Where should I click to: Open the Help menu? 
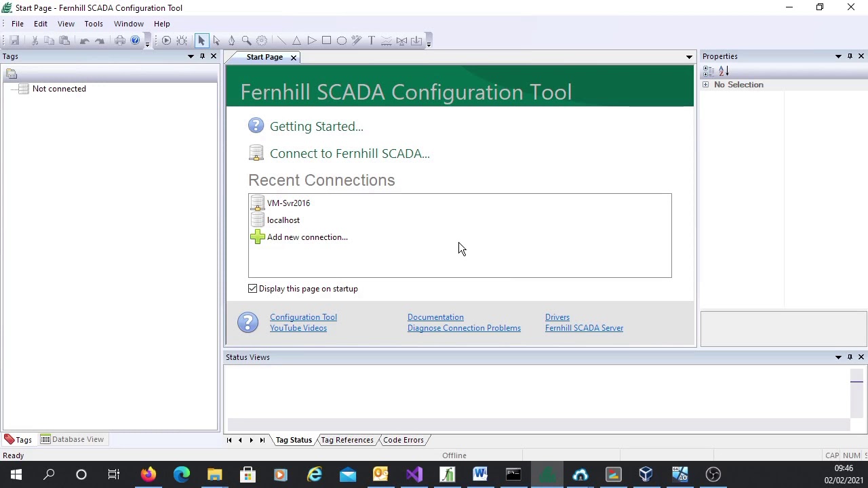point(161,24)
